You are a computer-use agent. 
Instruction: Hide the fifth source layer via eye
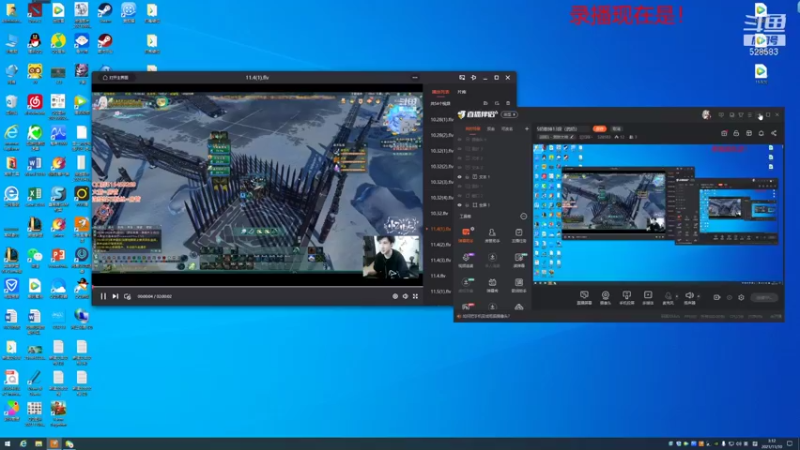point(460,177)
